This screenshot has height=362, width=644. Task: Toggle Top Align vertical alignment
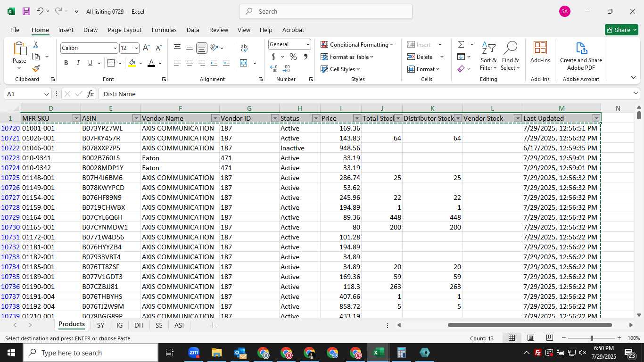click(177, 48)
